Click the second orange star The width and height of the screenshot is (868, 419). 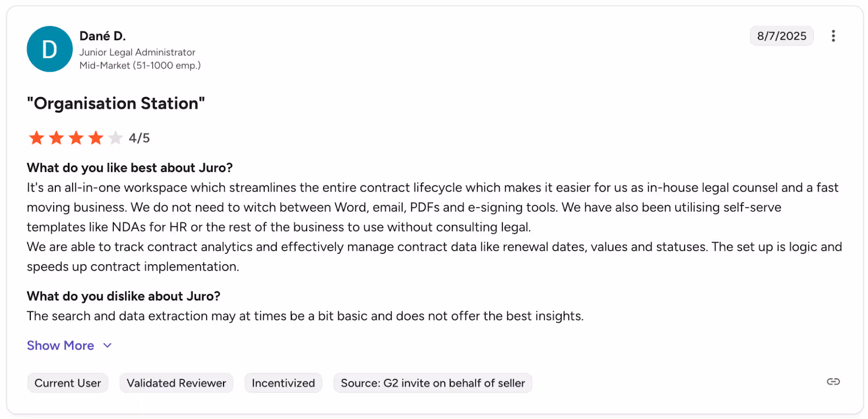point(56,137)
